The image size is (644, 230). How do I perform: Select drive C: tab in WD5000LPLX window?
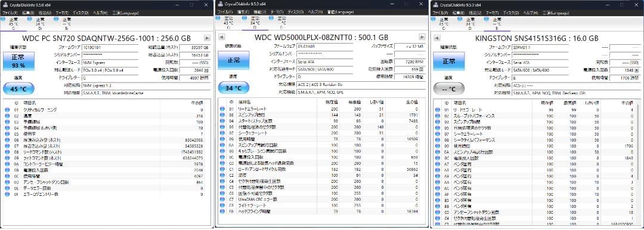[228, 23]
